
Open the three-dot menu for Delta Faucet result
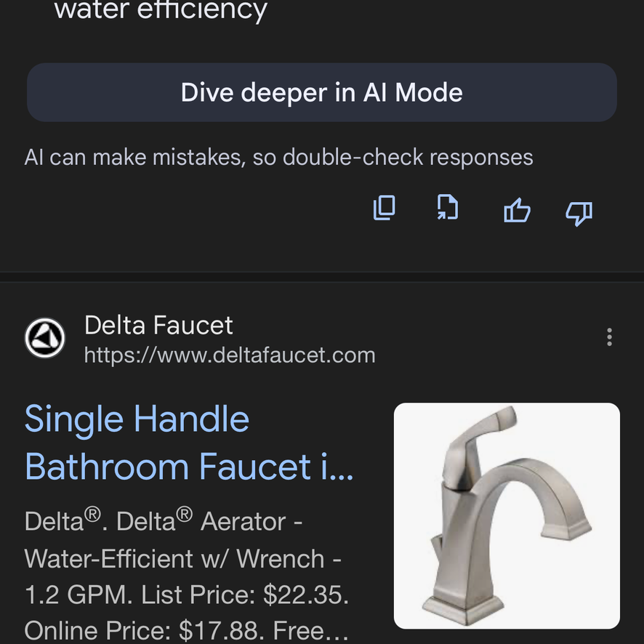pos(610,337)
